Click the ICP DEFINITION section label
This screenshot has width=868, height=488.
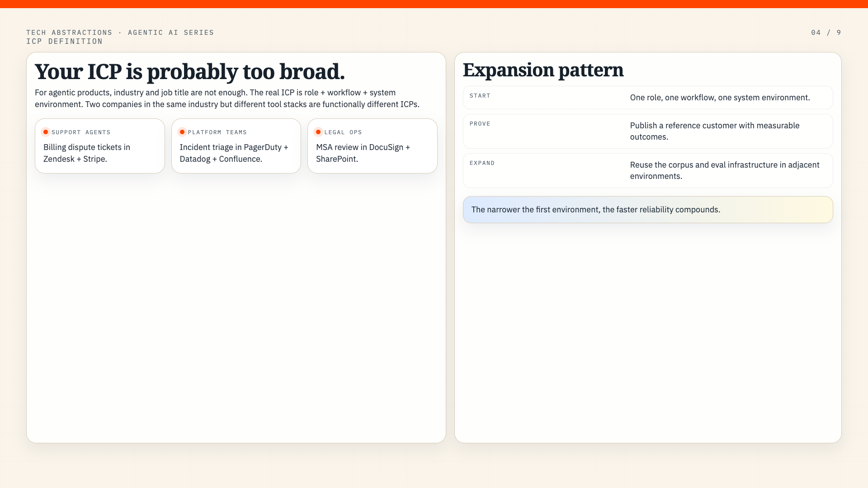[x=64, y=42]
